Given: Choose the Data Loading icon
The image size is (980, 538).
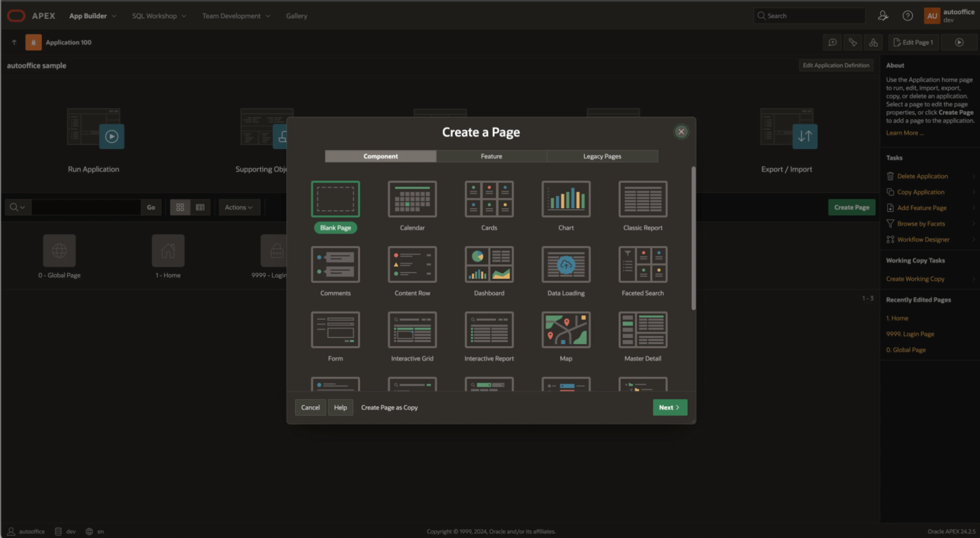Looking at the screenshot, I should coord(566,264).
